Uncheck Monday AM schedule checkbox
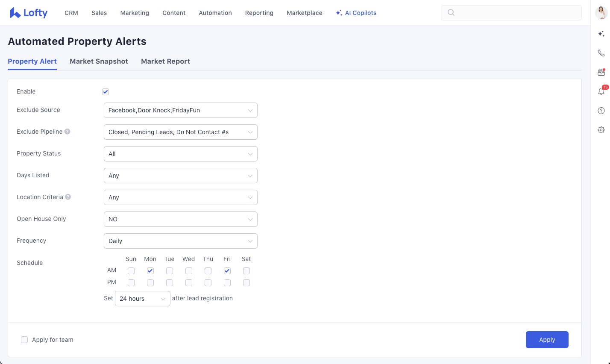Image resolution: width=610 pixels, height=364 pixels. coord(150,271)
